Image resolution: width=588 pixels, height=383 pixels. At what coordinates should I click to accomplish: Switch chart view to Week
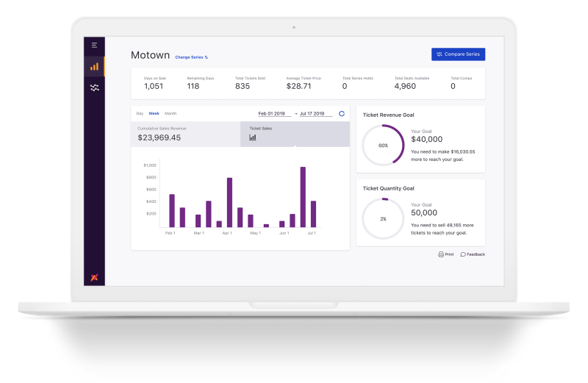[x=154, y=113]
